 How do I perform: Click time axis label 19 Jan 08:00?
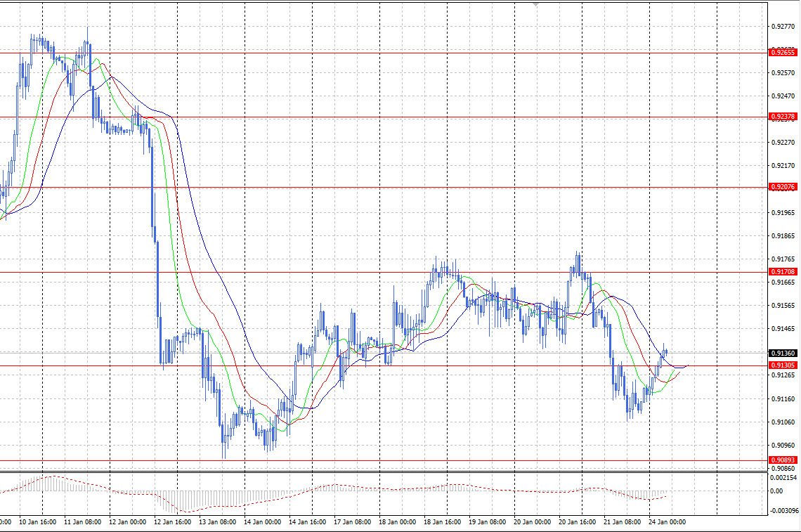point(487,522)
